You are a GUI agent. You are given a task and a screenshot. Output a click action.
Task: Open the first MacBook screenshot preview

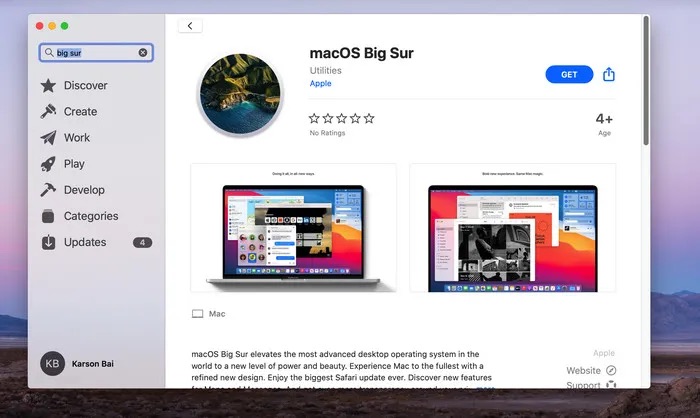tap(293, 229)
